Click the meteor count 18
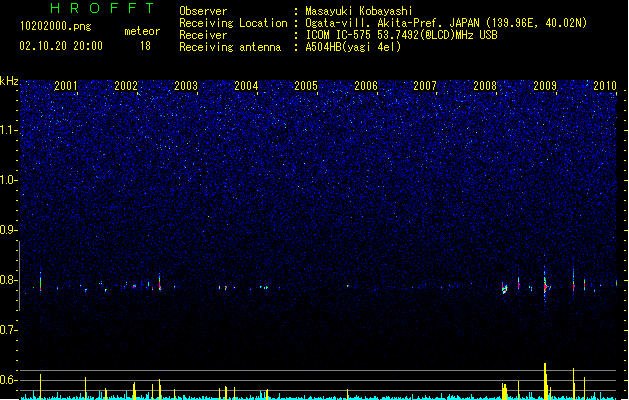 [x=145, y=46]
